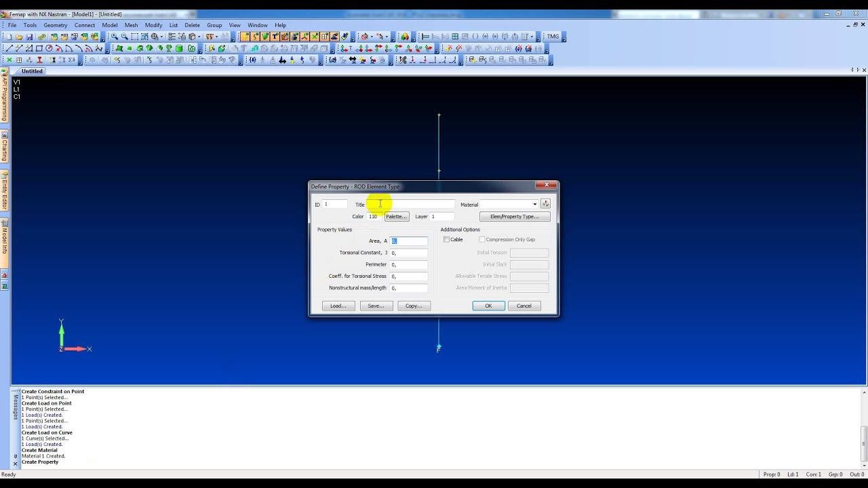Click the property ID input field

pyautogui.click(x=335, y=204)
